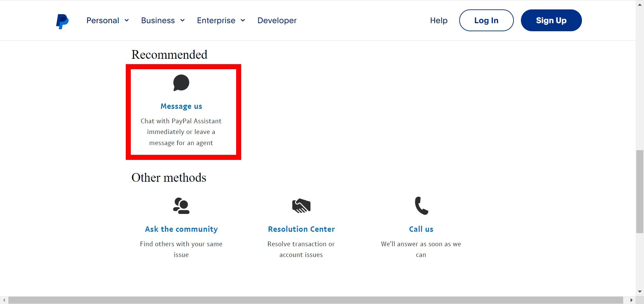Screen dimensions: 644x304
Task: Open the Ask the community link
Action: coord(181,229)
